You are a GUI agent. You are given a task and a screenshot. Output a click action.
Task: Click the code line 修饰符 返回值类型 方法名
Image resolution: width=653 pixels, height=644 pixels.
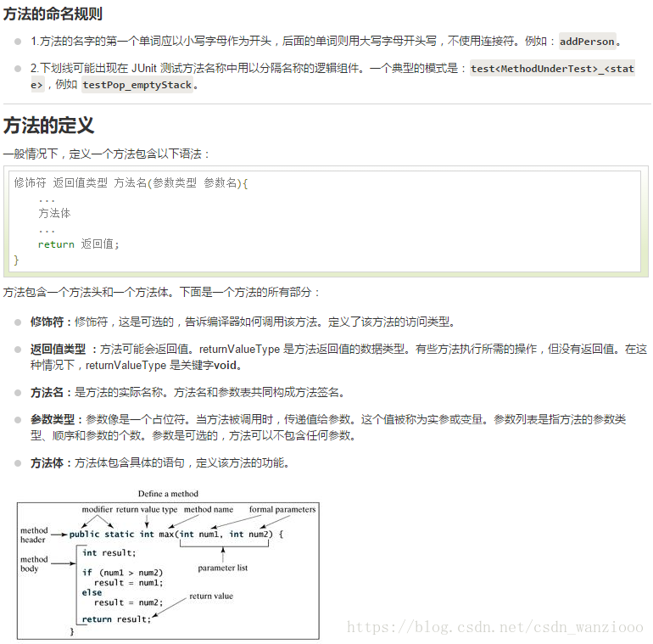pos(131,182)
